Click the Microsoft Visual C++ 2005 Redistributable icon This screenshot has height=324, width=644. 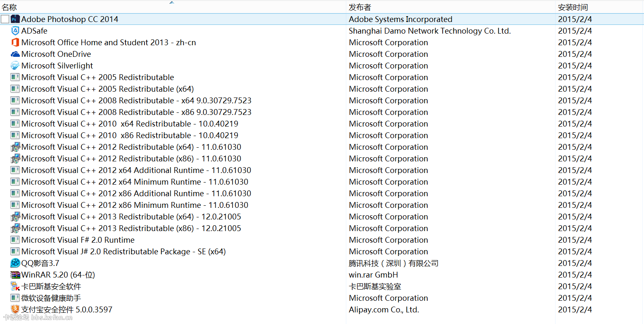tap(15, 77)
